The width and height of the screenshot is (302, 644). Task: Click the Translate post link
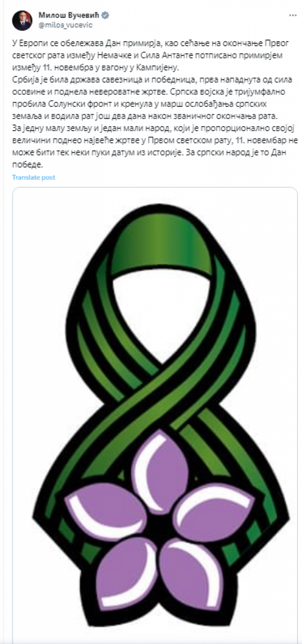click(x=34, y=177)
